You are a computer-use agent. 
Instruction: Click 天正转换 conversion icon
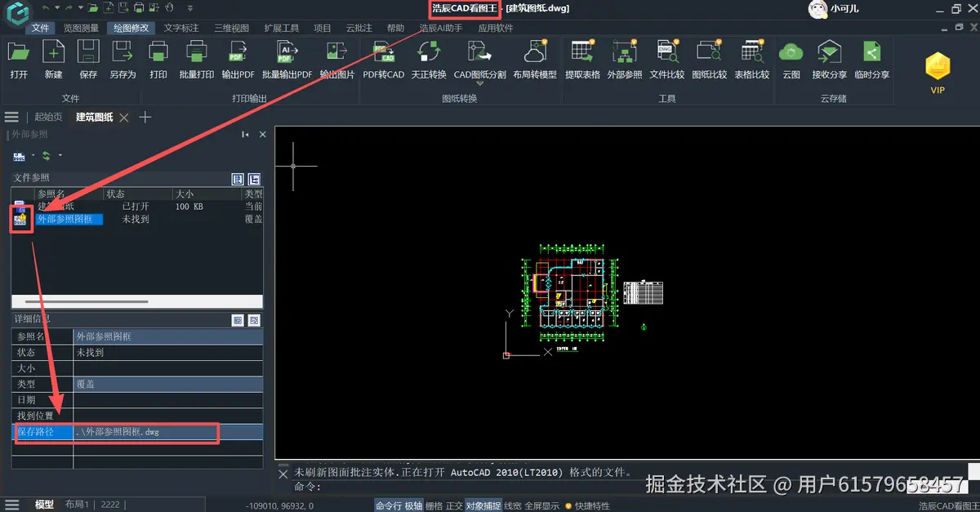[429, 52]
